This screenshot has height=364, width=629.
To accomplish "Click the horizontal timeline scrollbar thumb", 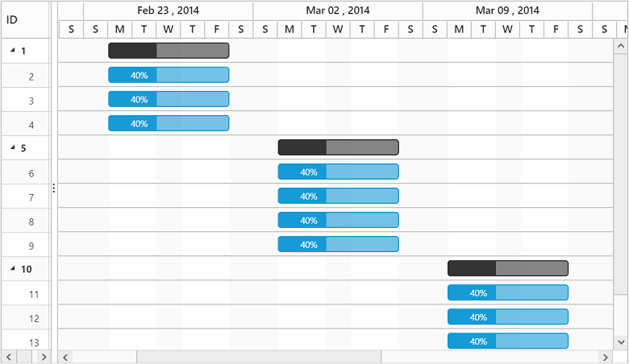I will (x=258, y=357).
